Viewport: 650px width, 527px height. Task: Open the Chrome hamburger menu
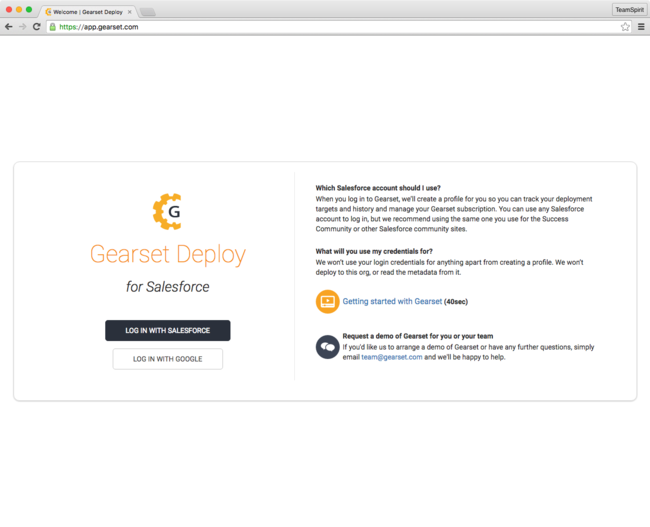(x=641, y=27)
